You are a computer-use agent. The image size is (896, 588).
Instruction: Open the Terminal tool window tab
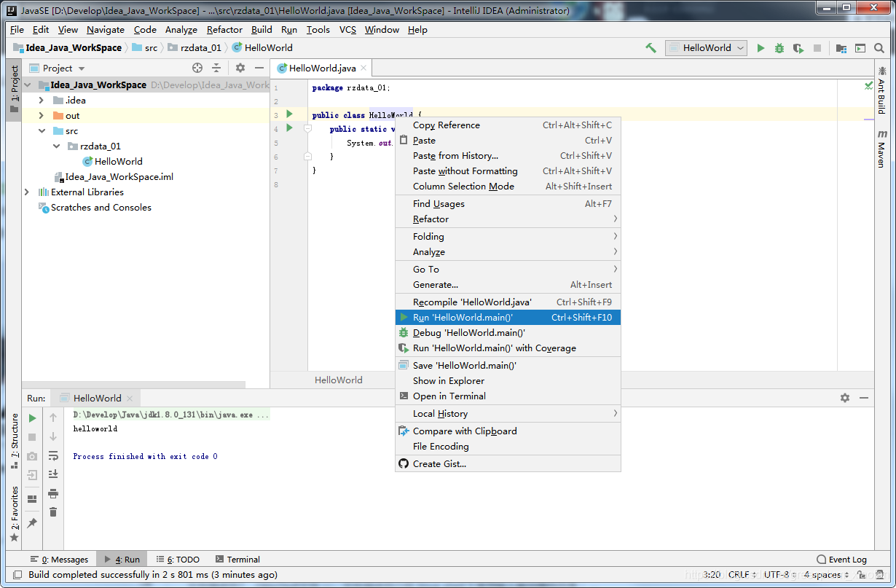238,560
